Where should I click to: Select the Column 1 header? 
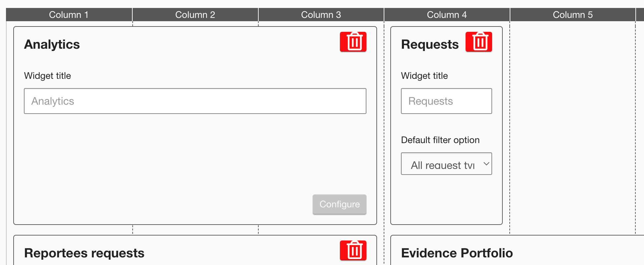[69, 15]
